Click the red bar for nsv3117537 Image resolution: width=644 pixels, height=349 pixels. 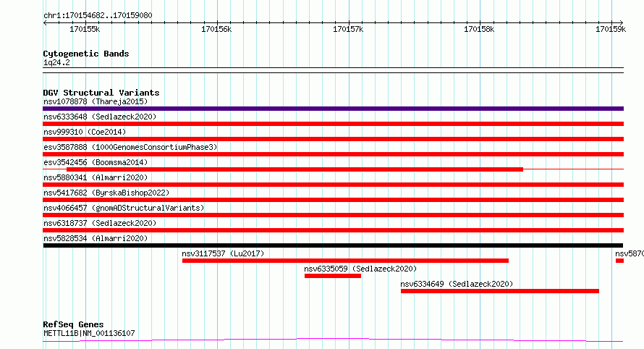[x=345, y=261]
